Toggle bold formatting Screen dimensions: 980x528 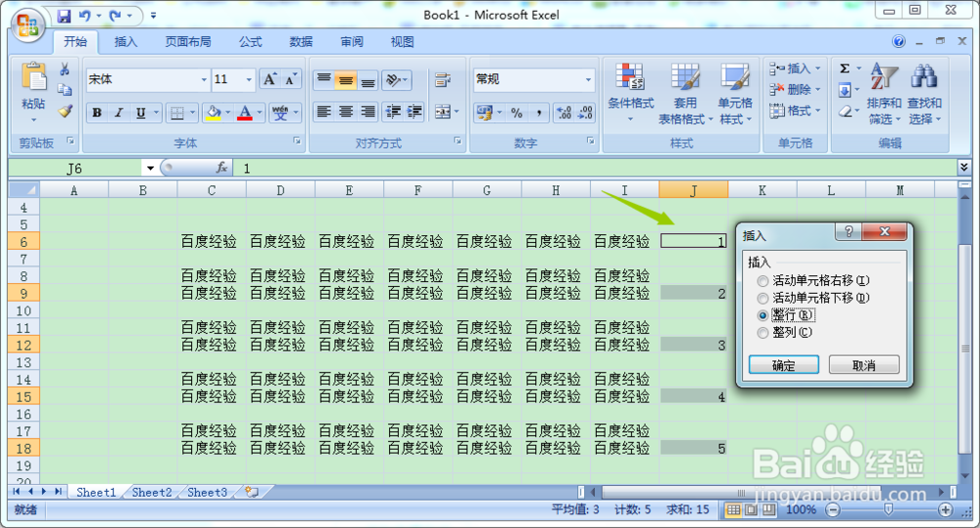point(97,113)
